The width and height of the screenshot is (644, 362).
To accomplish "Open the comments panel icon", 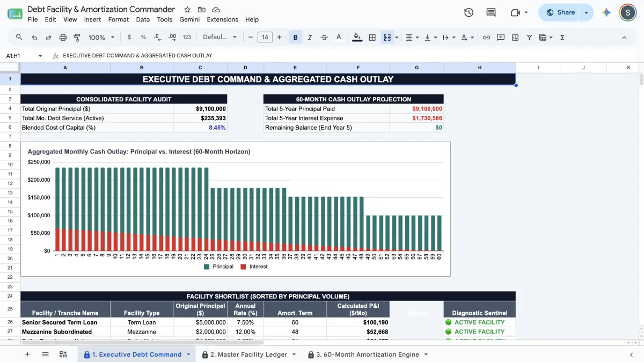I will coord(491,12).
